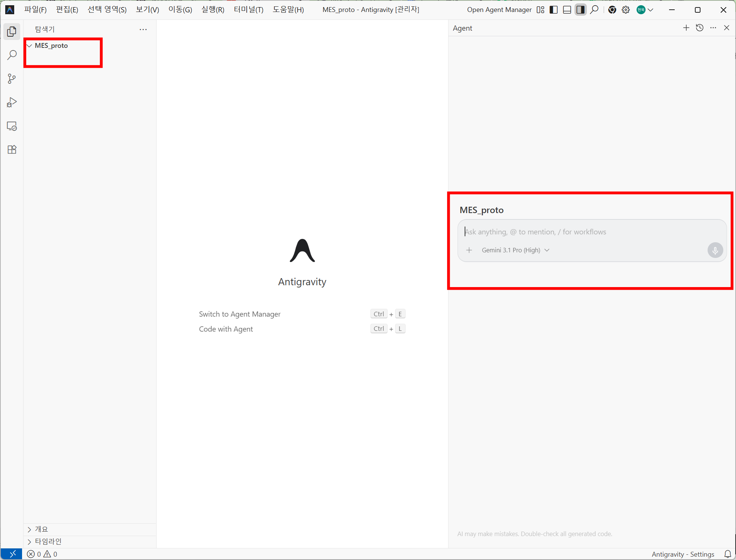
Task: Open the Source Control view
Action: coord(12,79)
